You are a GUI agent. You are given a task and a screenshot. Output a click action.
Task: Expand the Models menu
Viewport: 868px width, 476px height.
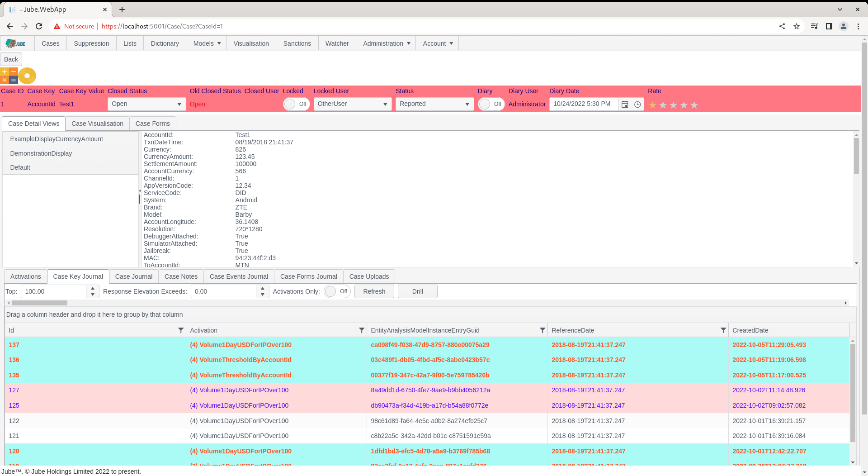pyautogui.click(x=207, y=43)
